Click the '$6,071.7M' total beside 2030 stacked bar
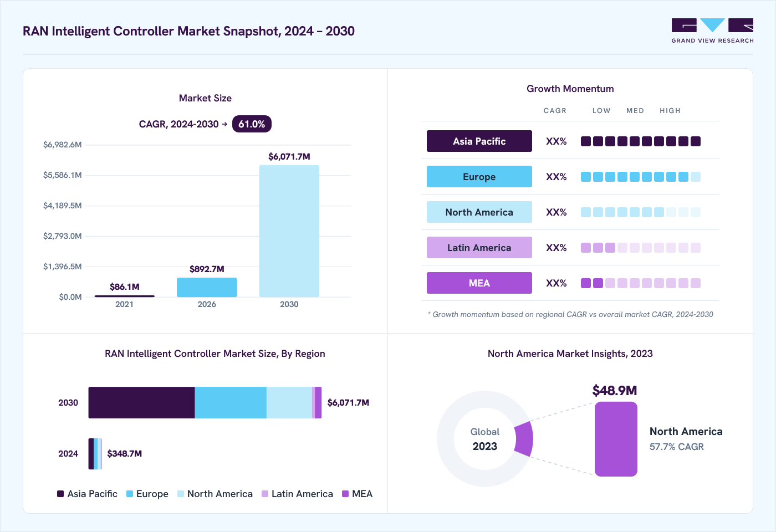Screen dimensions: 776x532 coord(348,403)
